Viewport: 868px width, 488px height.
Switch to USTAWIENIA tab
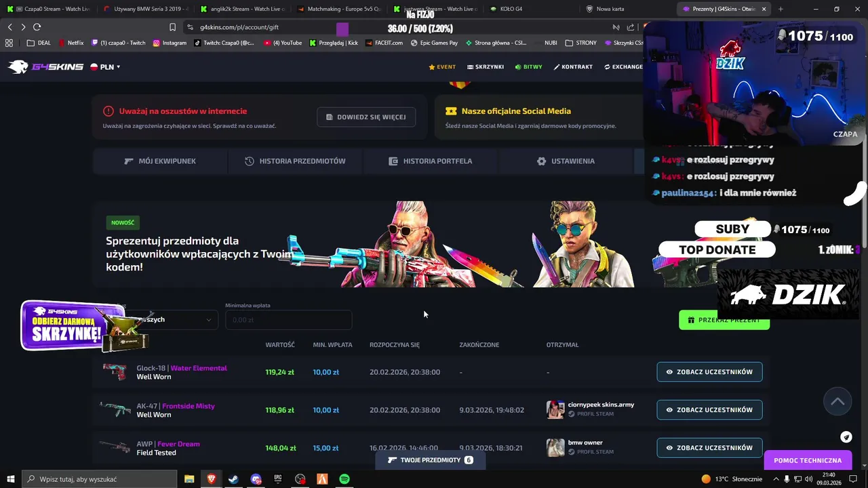(x=566, y=161)
